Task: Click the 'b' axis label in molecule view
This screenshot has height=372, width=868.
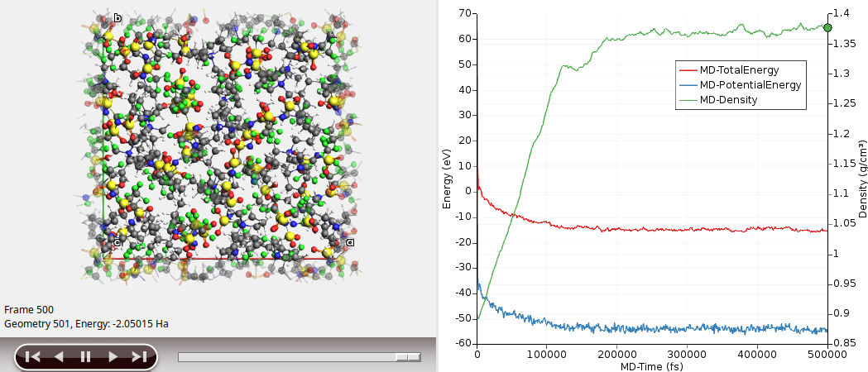Action: coord(117,18)
